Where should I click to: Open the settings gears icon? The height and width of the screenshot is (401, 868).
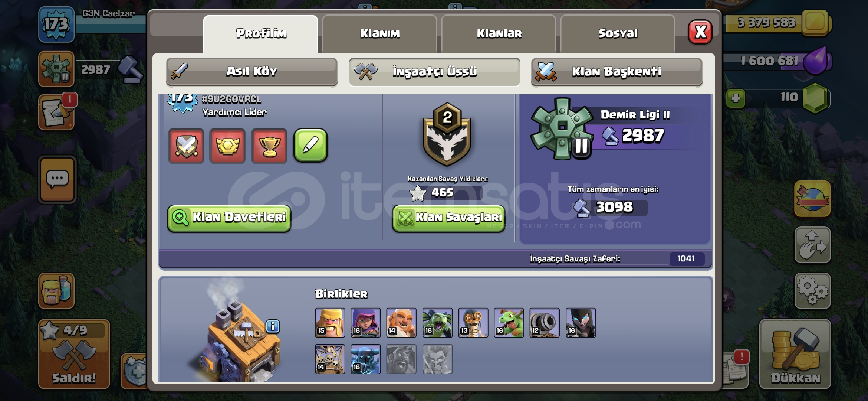point(812,291)
